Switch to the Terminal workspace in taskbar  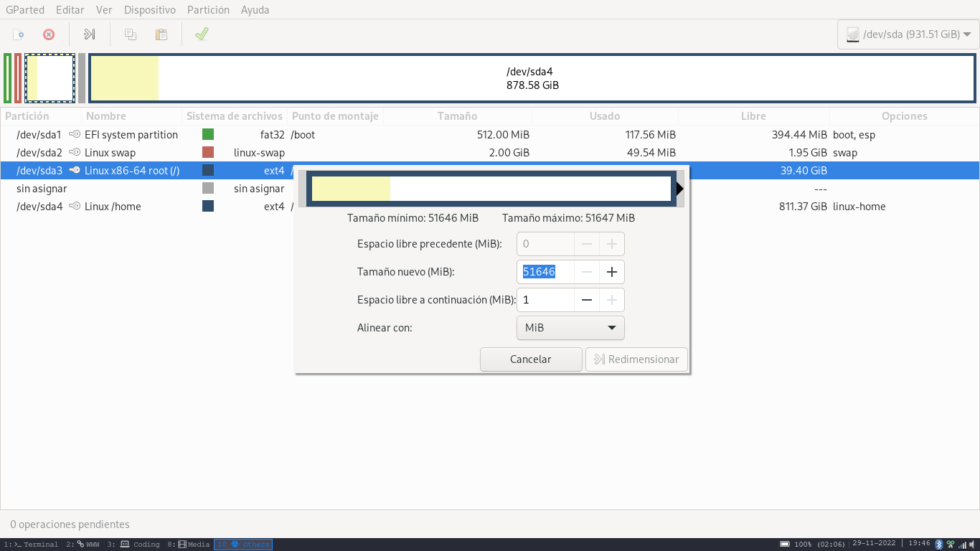[32, 545]
